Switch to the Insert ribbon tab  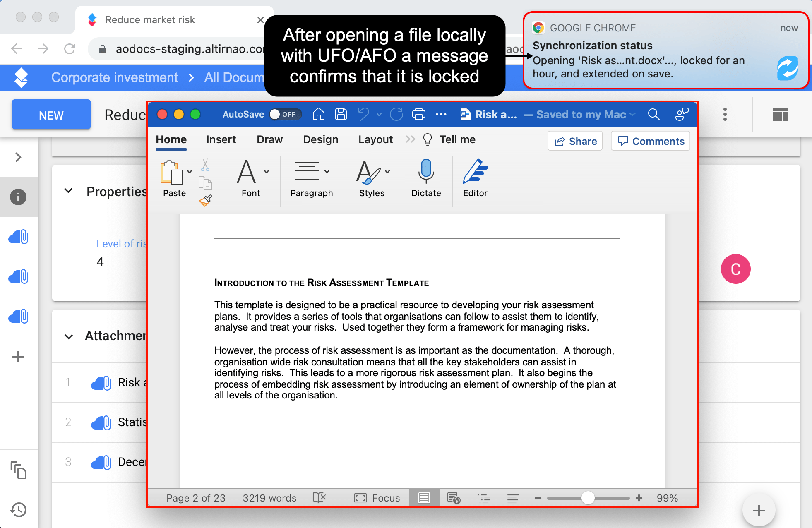point(221,139)
